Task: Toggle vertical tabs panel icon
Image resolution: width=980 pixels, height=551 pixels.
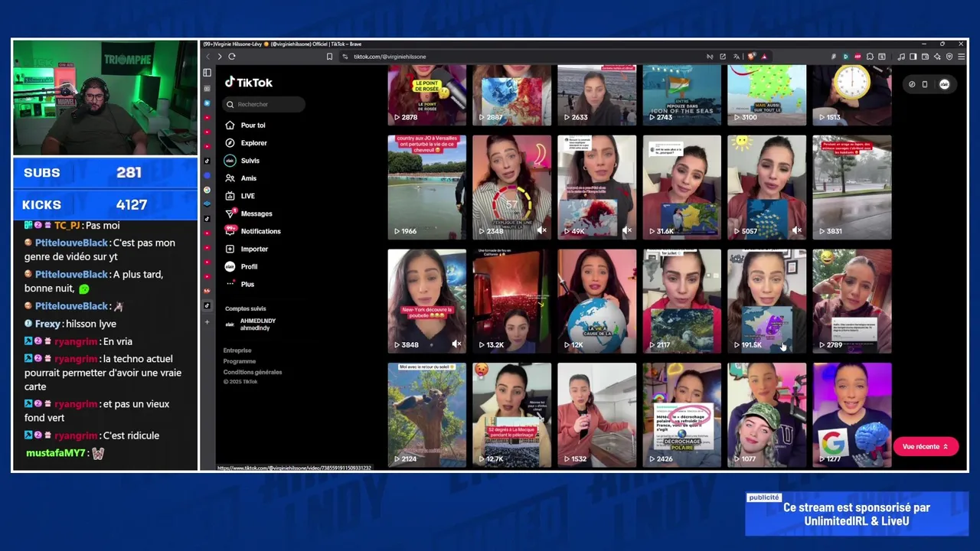Action: click(207, 73)
